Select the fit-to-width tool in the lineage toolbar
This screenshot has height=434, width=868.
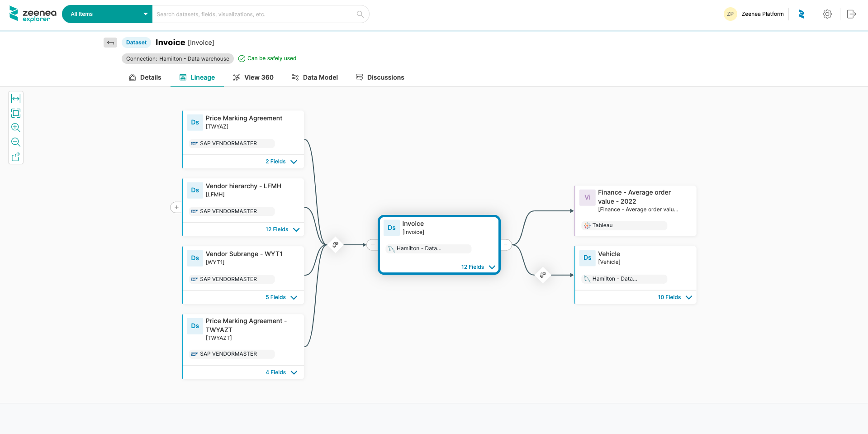[15, 99]
